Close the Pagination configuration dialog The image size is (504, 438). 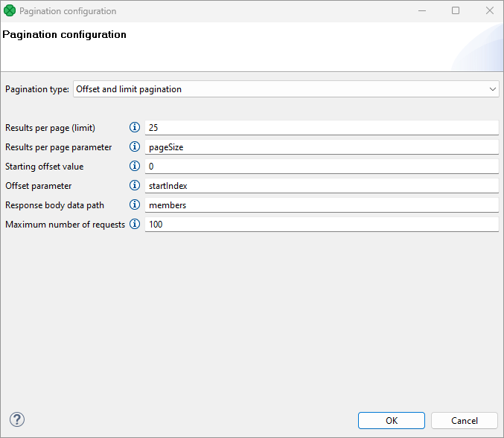[489, 11]
